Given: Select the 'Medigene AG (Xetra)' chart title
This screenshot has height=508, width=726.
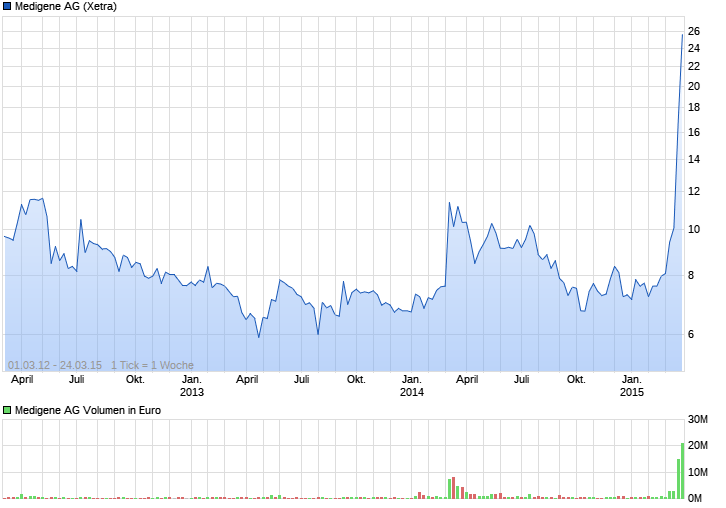Looking at the screenshot, I should coord(66,6).
